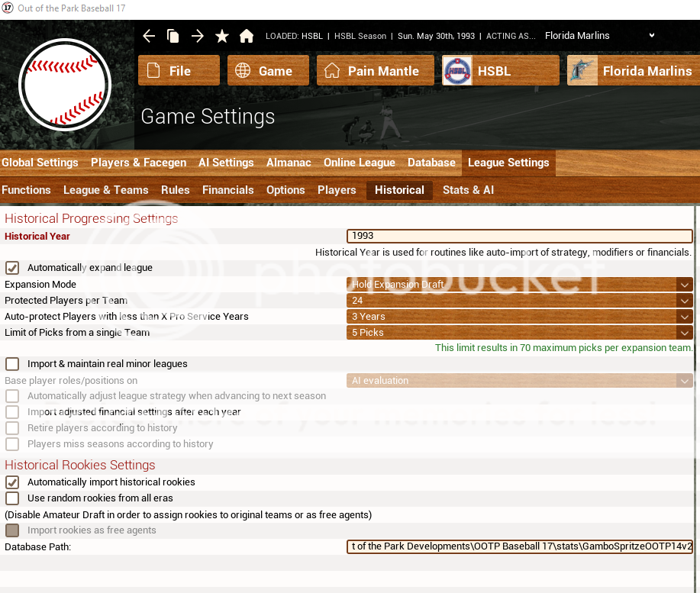Click the forward arrow navigation icon
This screenshot has height=593, width=700.
click(198, 36)
